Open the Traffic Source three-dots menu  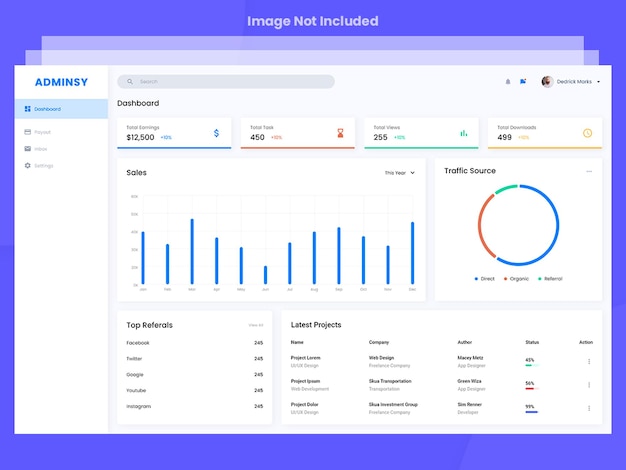(589, 171)
